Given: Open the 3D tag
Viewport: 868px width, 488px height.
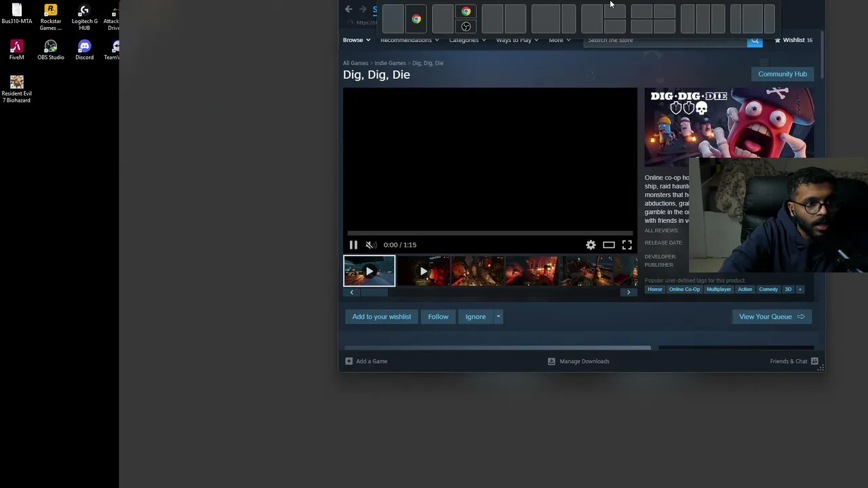Looking at the screenshot, I should click(x=788, y=289).
